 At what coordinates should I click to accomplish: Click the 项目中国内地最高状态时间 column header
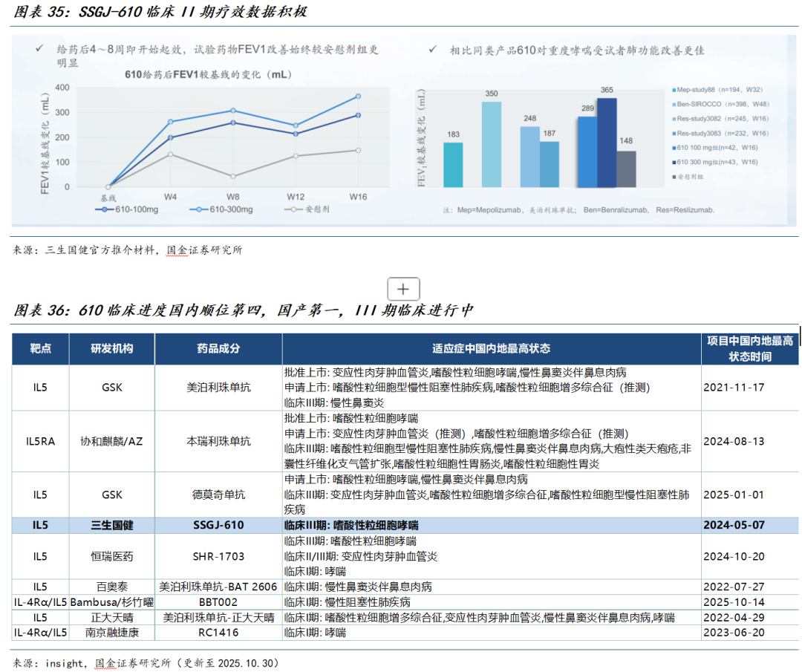(750, 349)
